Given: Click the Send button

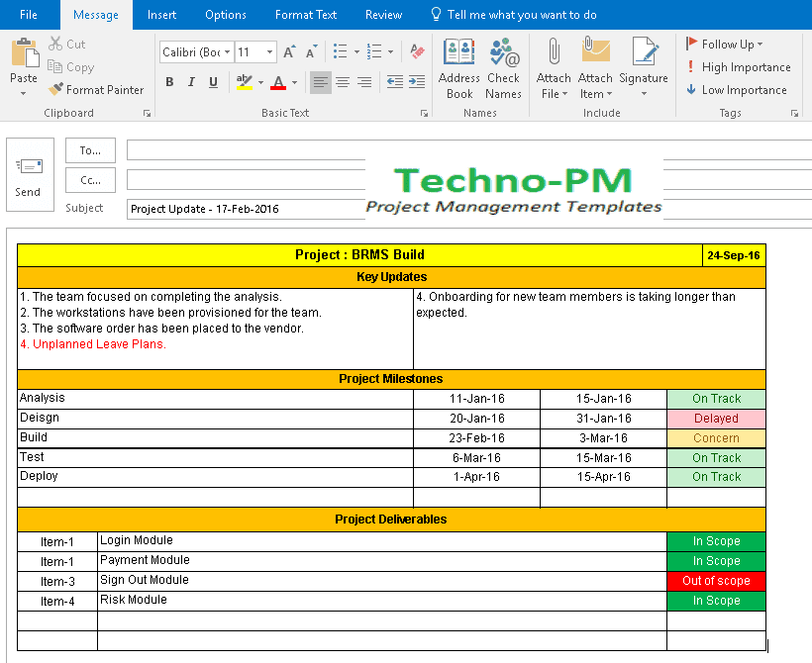Looking at the screenshot, I should 29,176.
